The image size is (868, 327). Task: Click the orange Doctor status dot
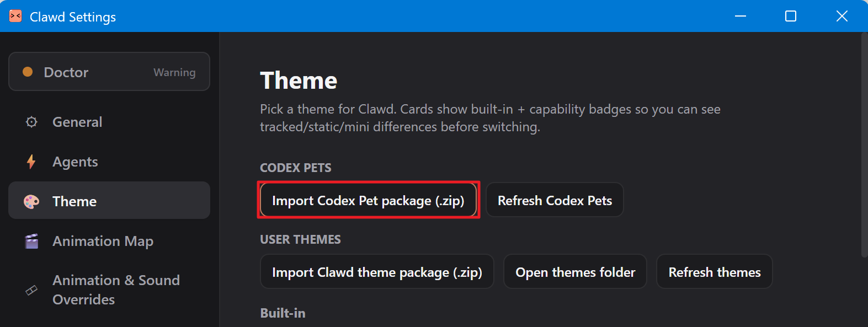pos(28,72)
